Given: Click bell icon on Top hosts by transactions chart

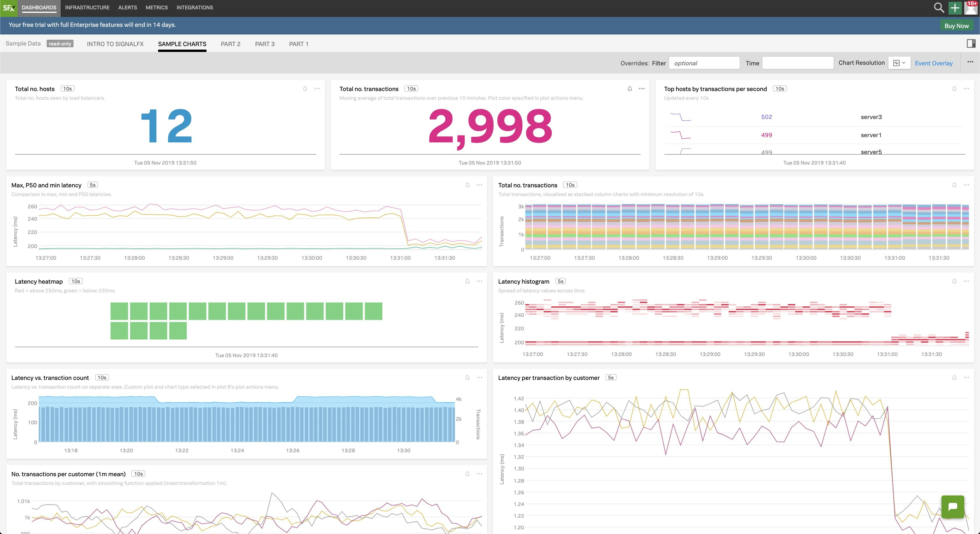Looking at the screenshot, I should [x=954, y=89].
